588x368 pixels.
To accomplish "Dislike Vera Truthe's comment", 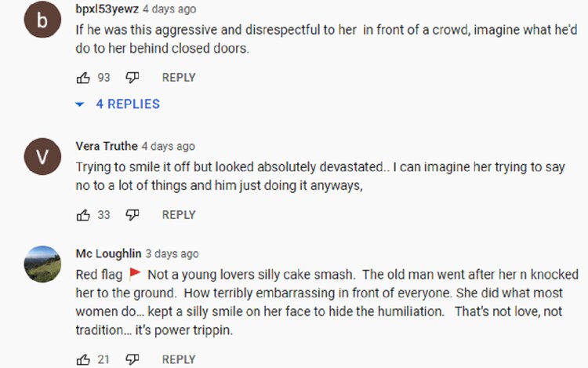I will click(132, 215).
